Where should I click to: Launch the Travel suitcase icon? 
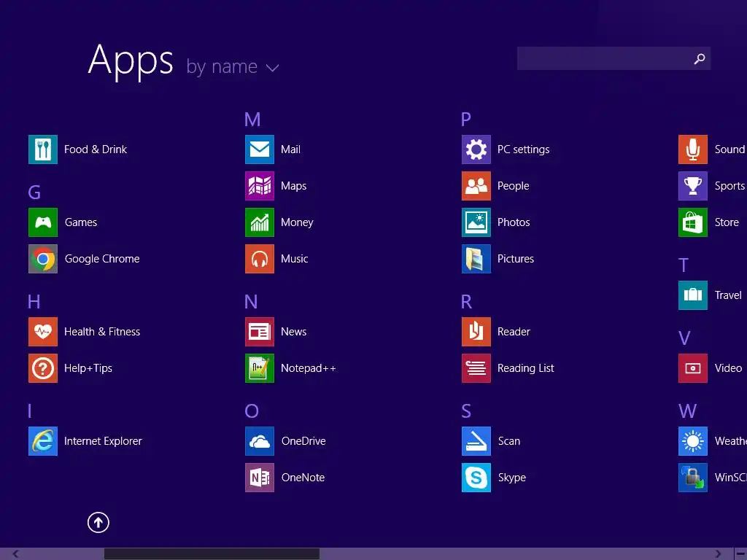pos(693,295)
